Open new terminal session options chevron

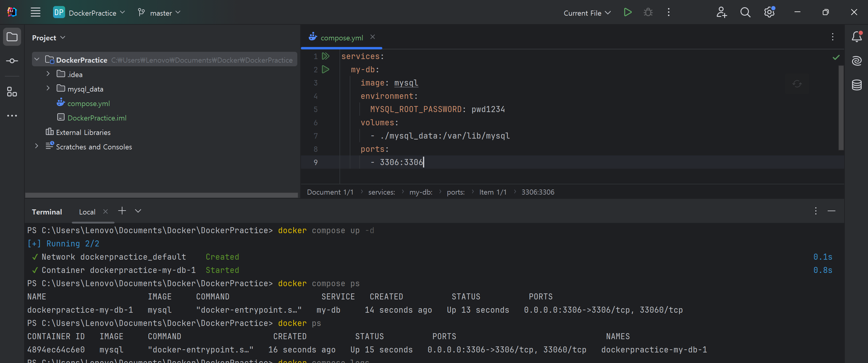(138, 211)
